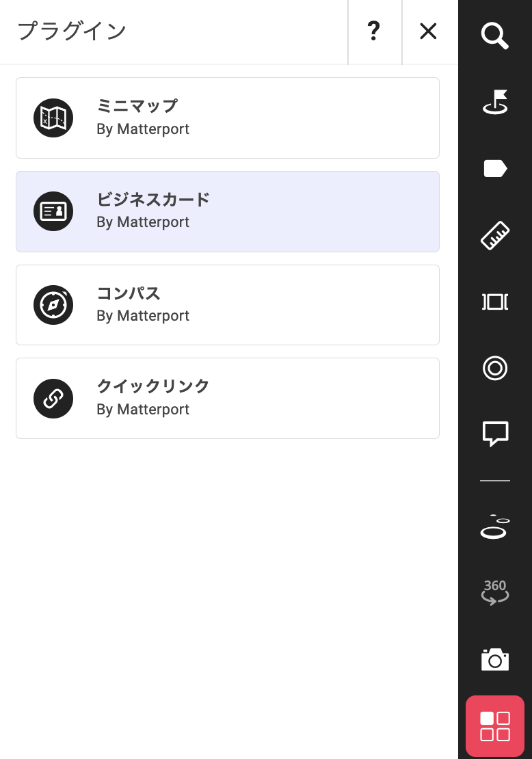Select the measurement ruler tool
The image size is (532, 759).
point(494,235)
